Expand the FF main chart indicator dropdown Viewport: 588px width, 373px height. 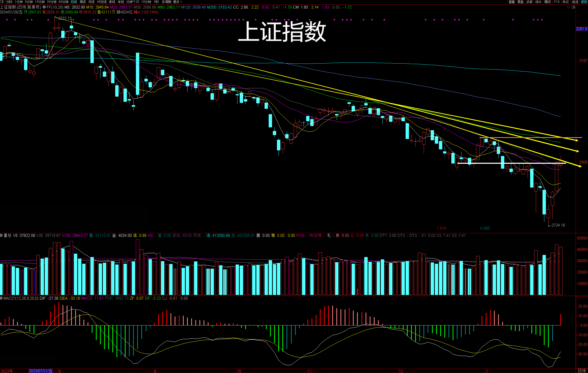44,7
